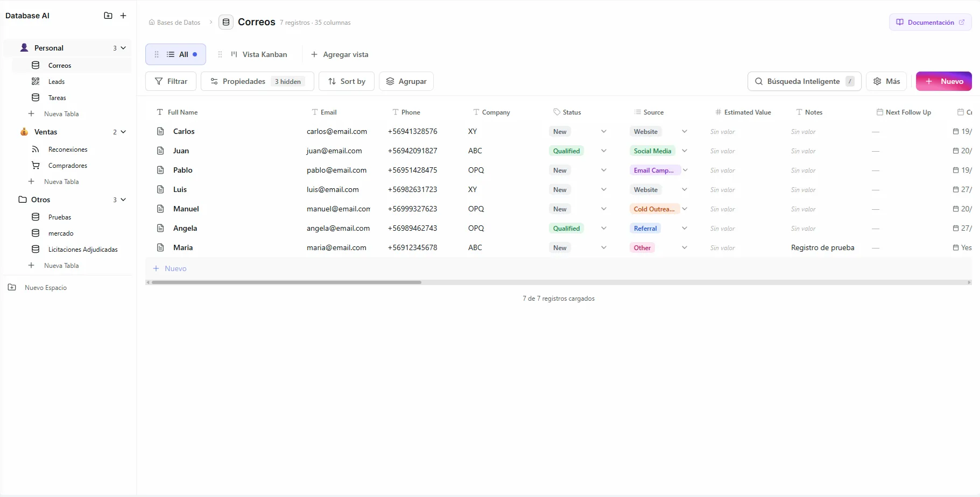Click the Licitaciones Adjudicadas database icon

point(36,249)
